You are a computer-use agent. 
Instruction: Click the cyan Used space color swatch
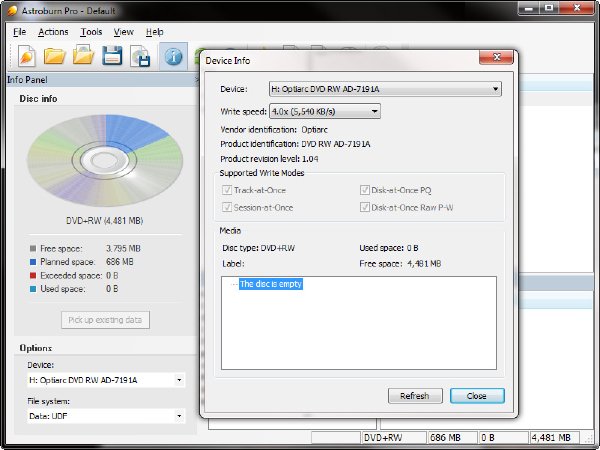(33, 289)
